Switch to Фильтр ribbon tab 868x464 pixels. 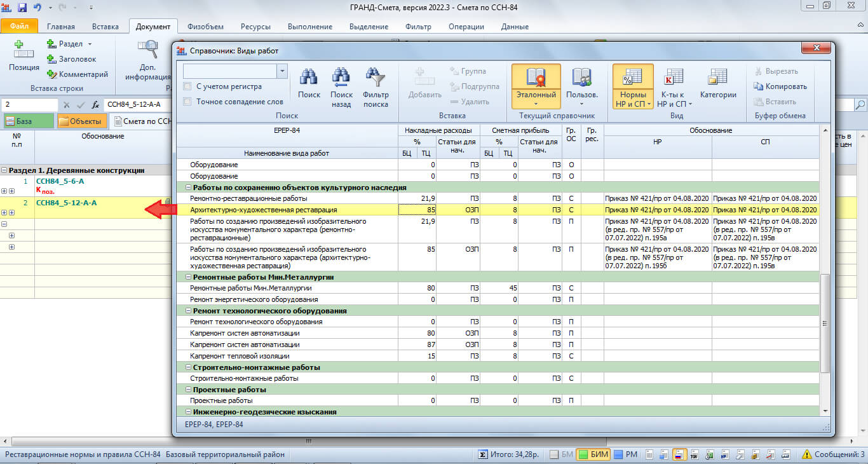click(x=418, y=27)
